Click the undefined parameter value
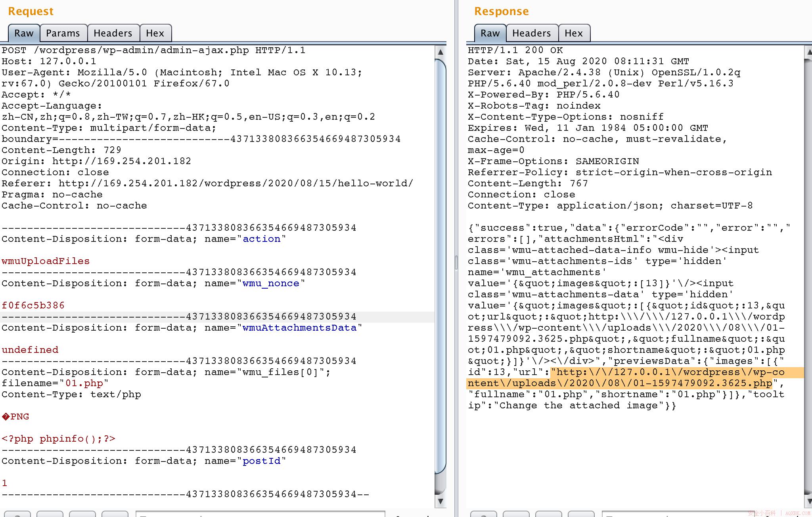 coord(30,350)
